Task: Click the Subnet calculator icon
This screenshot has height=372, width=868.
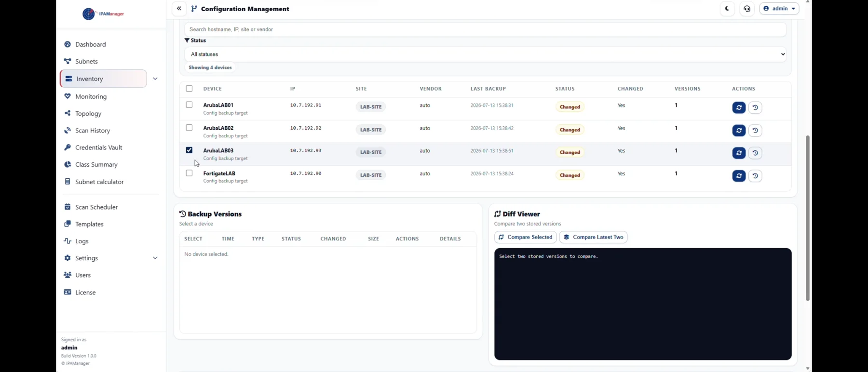Action: 68,182
